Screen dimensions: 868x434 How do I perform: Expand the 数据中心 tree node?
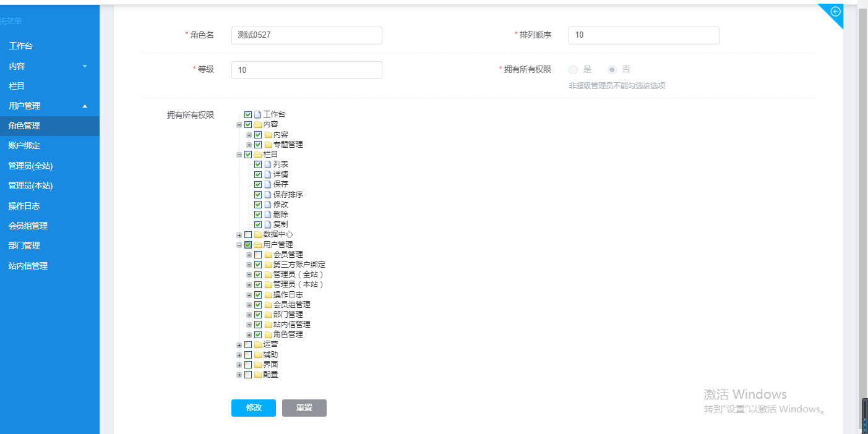point(239,235)
